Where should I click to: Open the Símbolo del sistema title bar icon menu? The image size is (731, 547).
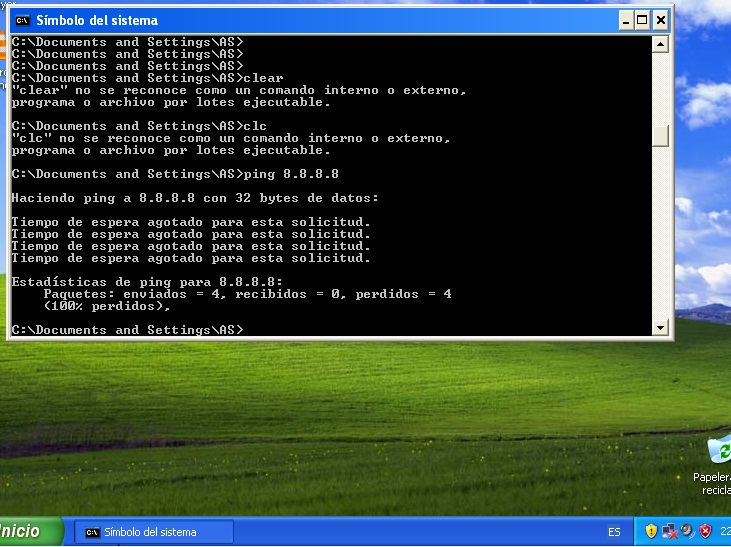(x=22, y=21)
